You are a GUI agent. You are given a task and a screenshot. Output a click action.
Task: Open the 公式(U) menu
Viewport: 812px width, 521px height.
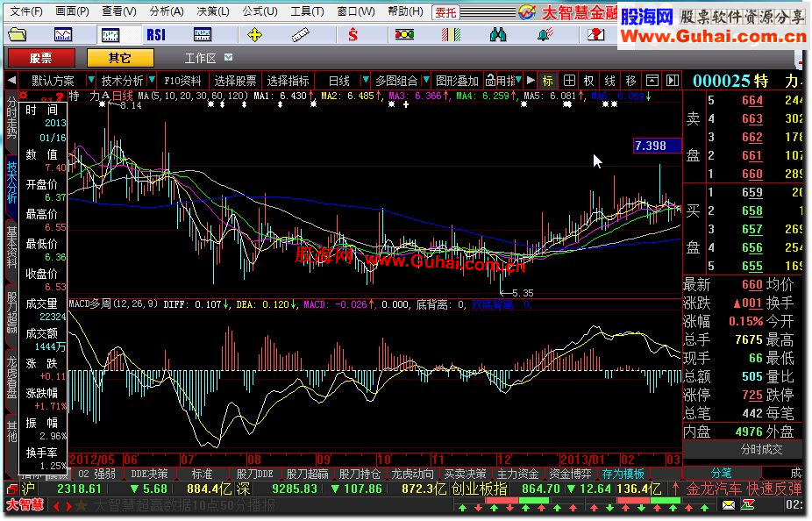click(x=260, y=11)
